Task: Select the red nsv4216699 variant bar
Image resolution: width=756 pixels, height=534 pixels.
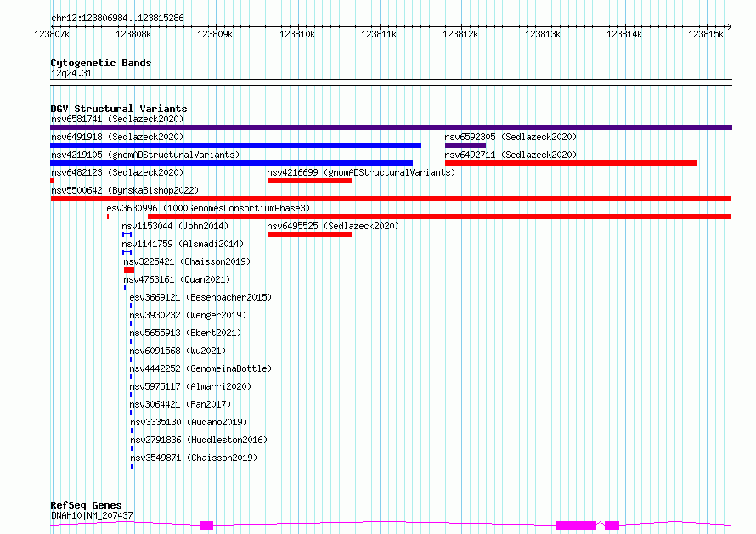Action: [x=309, y=181]
